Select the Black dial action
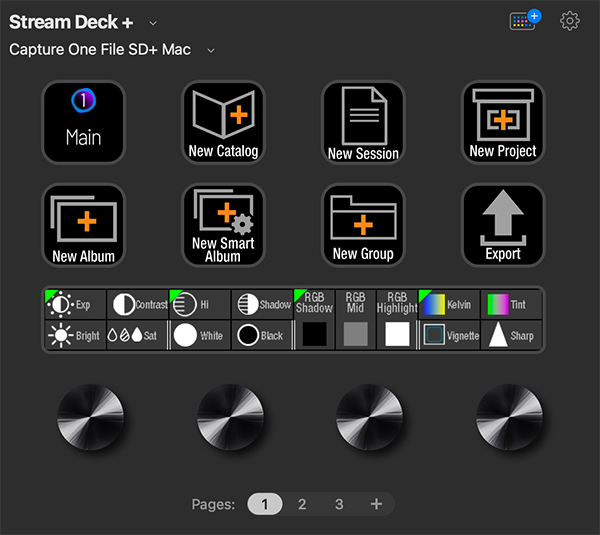Screen dimensions: 600x535 pos(262,335)
